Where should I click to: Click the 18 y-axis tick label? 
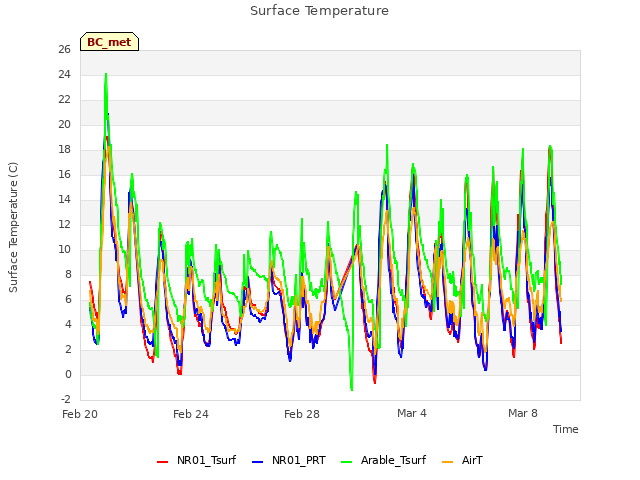(64, 149)
